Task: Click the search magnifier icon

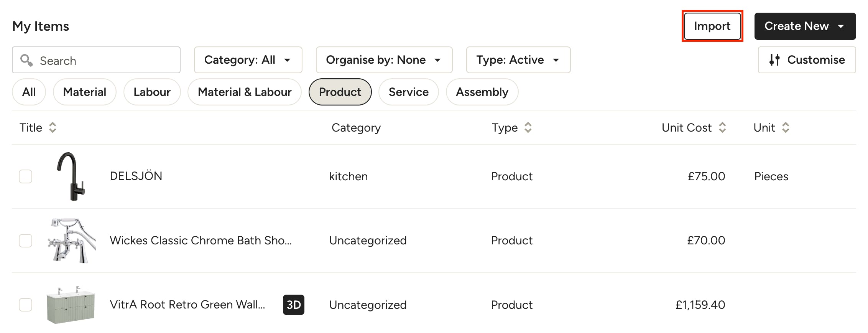Action: pyautogui.click(x=26, y=60)
